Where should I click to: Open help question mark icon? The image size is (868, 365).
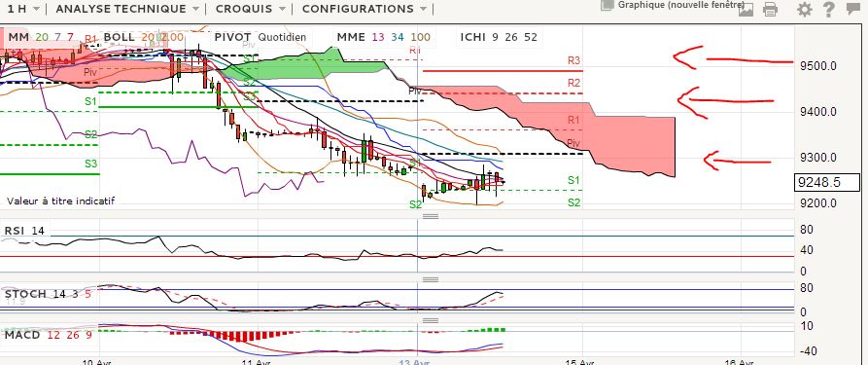pos(829,10)
